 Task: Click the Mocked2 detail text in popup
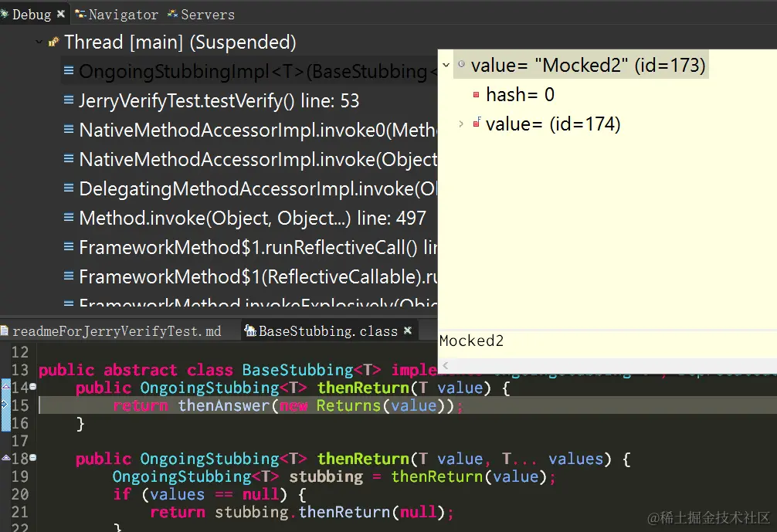471,341
